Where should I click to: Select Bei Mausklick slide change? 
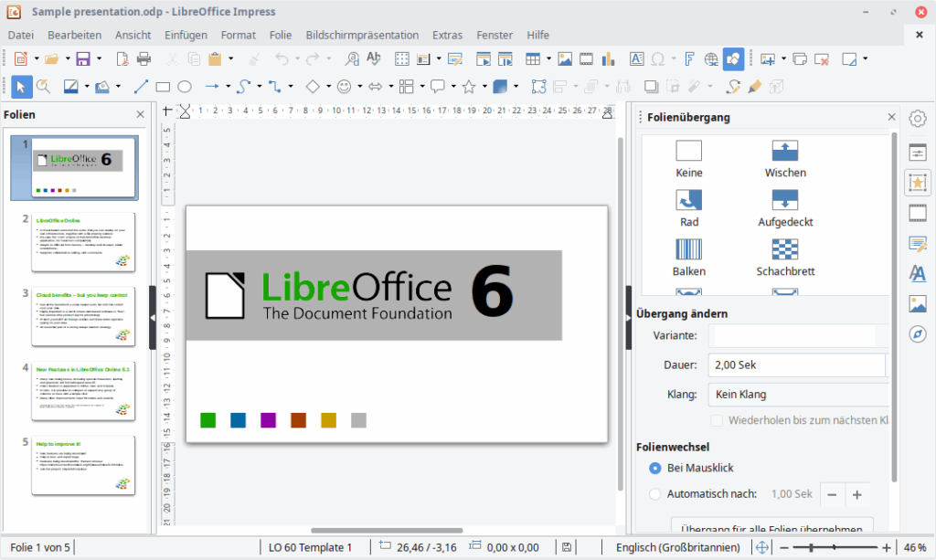click(x=654, y=468)
